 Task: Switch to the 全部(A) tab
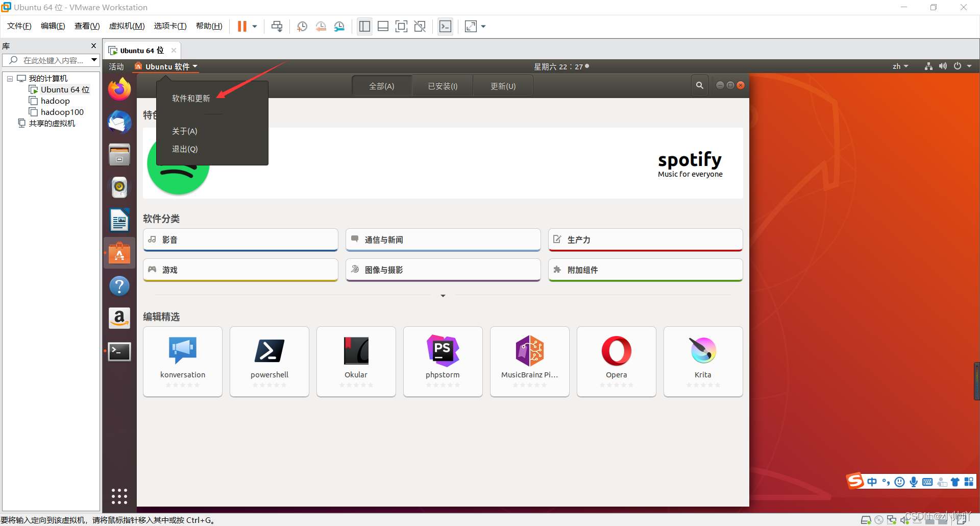coord(382,86)
